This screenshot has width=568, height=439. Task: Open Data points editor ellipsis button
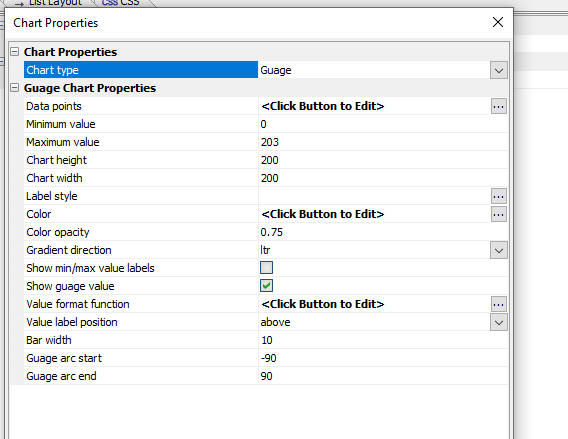[x=498, y=106]
